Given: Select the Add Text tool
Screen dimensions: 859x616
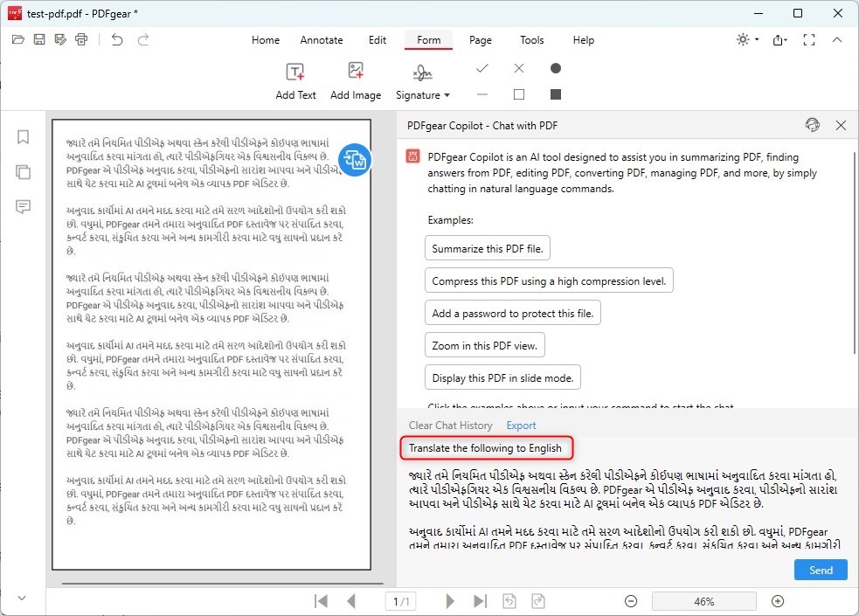Looking at the screenshot, I should pos(295,80).
